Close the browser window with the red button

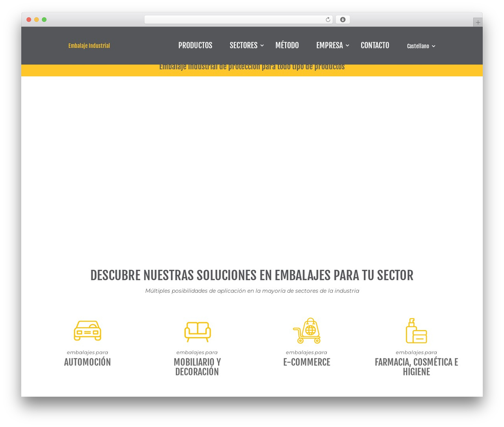29,20
